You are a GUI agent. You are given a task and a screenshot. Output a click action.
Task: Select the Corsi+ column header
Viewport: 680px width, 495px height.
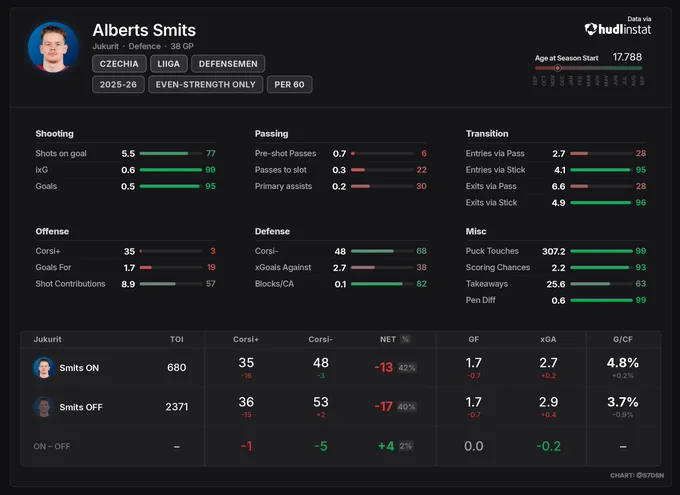point(246,339)
